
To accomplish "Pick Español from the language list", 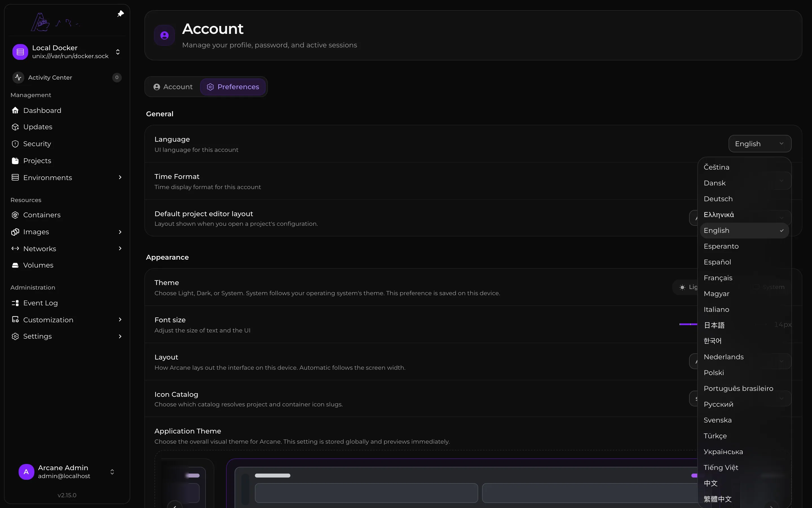I will (744, 262).
